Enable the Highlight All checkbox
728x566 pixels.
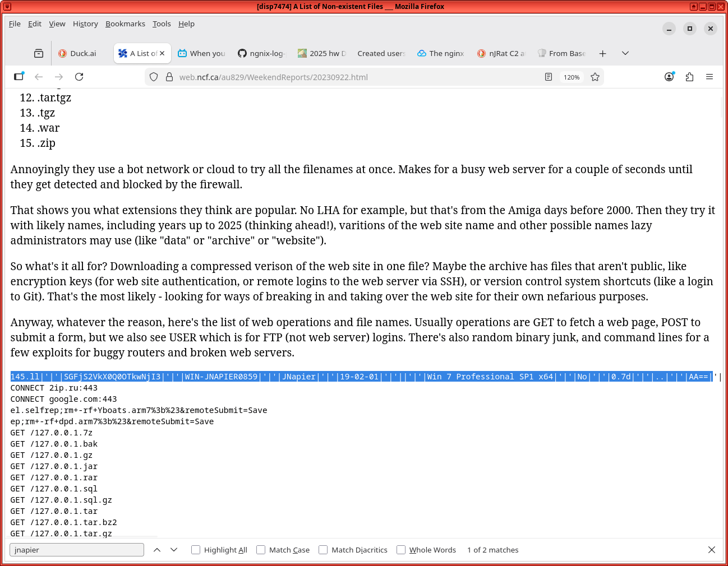pyautogui.click(x=196, y=550)
